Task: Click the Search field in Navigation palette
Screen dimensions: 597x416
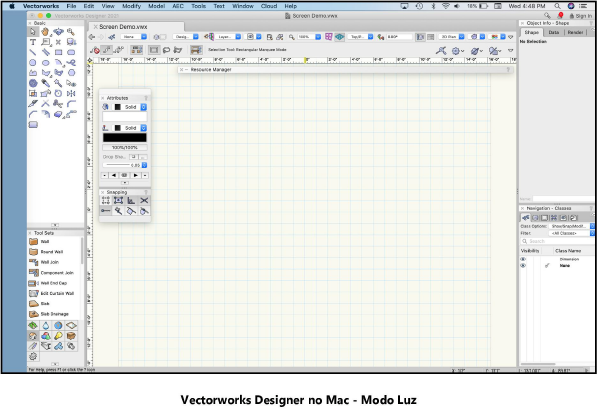Action: point(557,241)
